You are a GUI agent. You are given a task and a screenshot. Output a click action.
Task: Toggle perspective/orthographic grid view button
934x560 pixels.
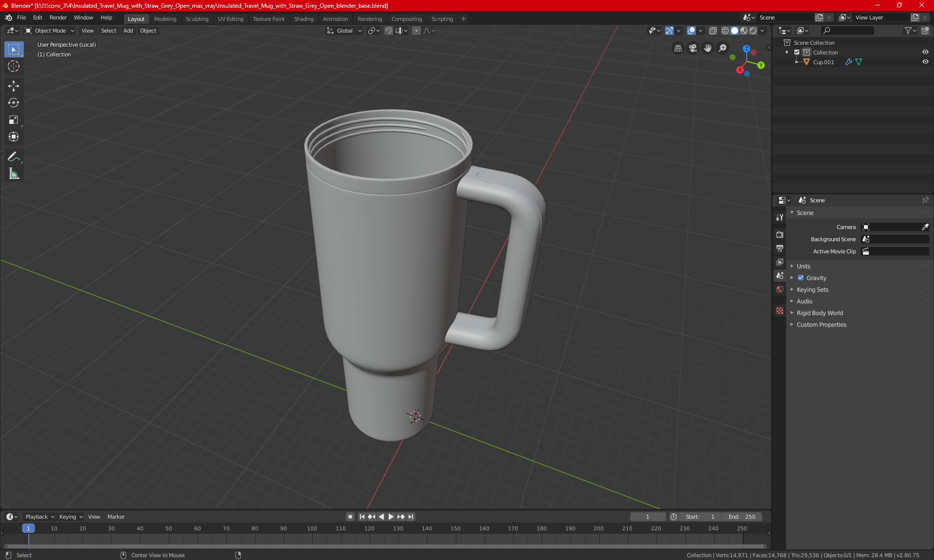[678, 48]
